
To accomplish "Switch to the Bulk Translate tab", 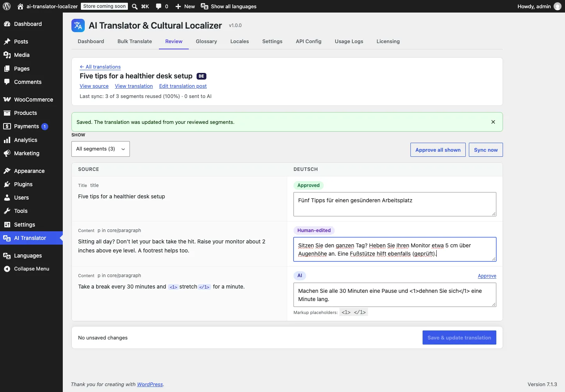I will coord(135,41).
